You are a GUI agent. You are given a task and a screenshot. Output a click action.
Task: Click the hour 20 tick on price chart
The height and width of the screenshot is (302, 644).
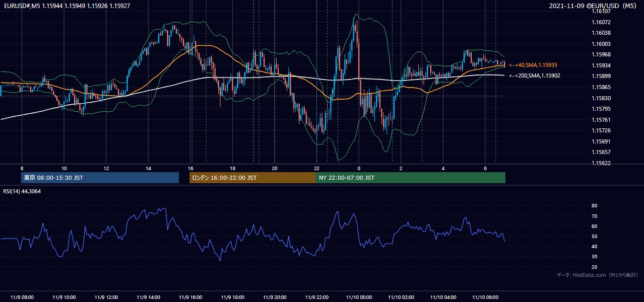tap(274, 168)
